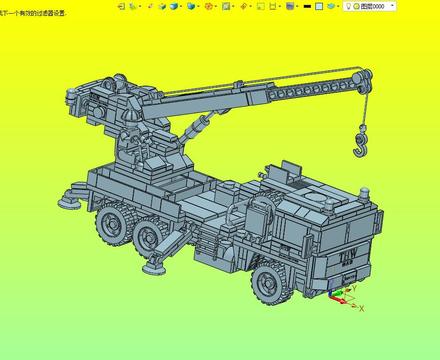Click the green framed square toolbar icon
This screenshot has height=360, width=440.
(225, 6)
